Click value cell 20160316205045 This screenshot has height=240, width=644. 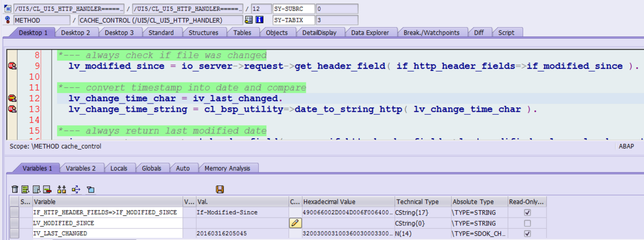[x=242, y=234]
